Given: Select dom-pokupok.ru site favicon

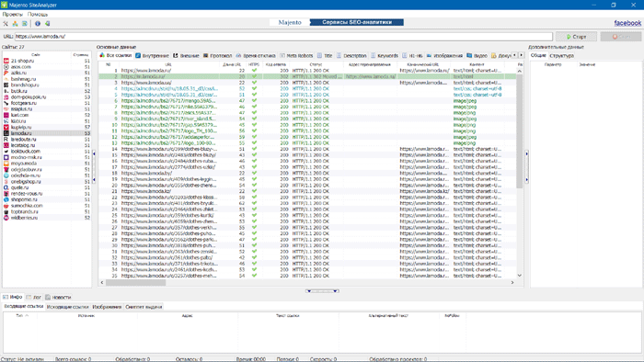Looking at the screenshot, I should click(6, 97).
